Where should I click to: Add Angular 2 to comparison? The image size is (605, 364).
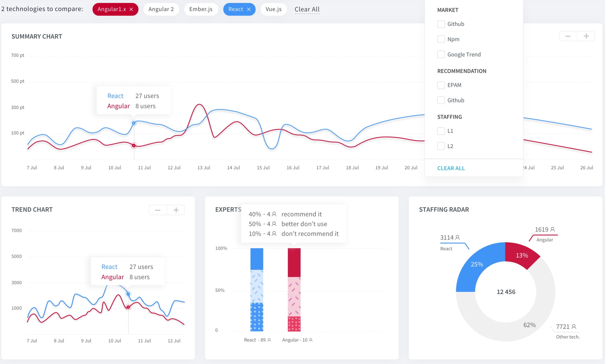pyautogui.click(x=161, y=9)
